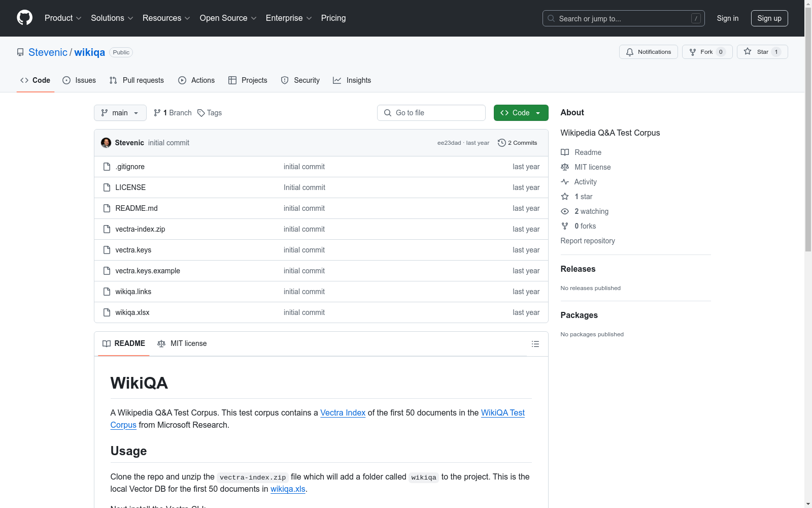Click the repository icon before Stevenic
This screenshot has height=508, width=812.
coord(20,52)
